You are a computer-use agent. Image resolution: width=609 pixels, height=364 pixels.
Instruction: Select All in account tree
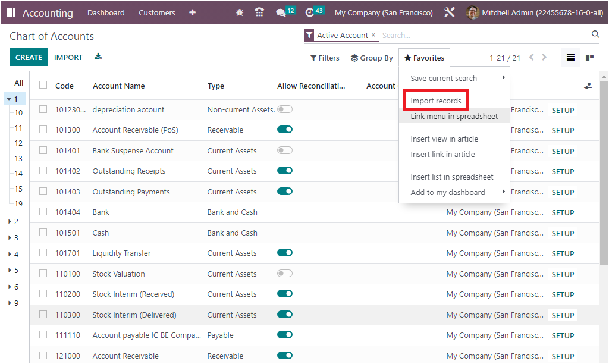18,83
